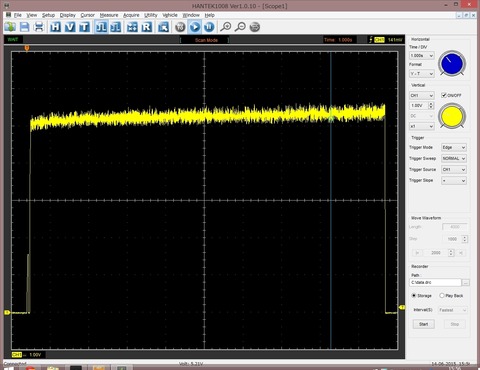
Task: Click the zoom out magnifier icon
Action: point(240,27)
